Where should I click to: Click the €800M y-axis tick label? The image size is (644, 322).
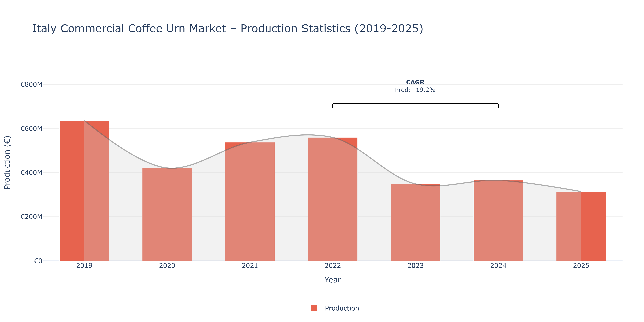coord(31,85)
